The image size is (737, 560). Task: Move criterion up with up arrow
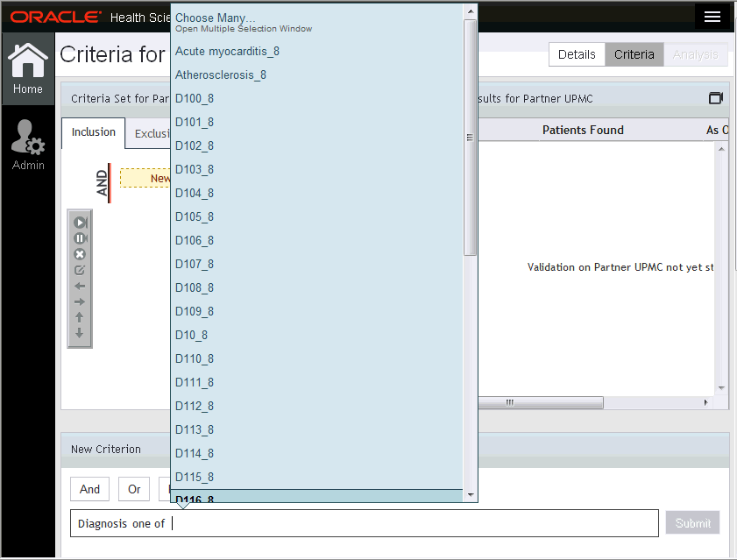click(80, 317)
